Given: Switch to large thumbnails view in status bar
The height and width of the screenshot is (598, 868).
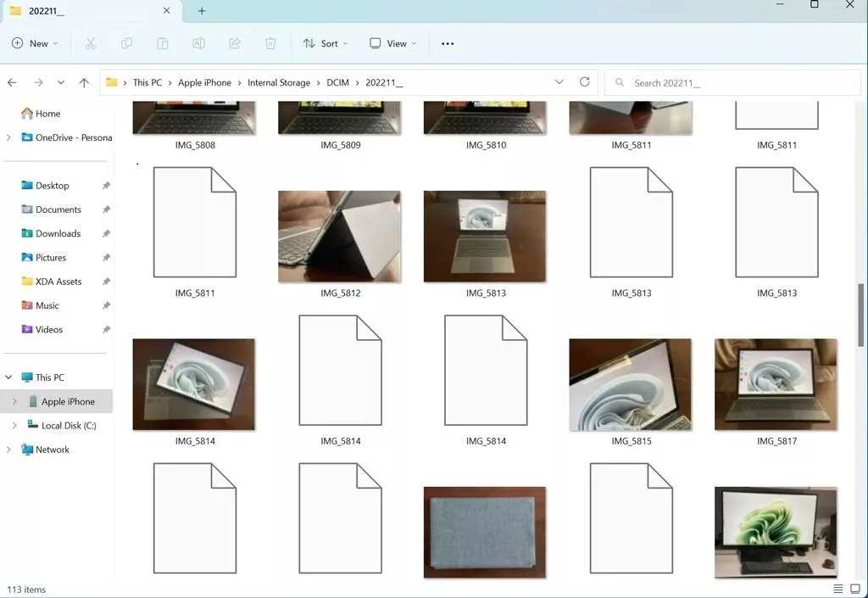Looking at the screenshot, I should pos(854,588).
